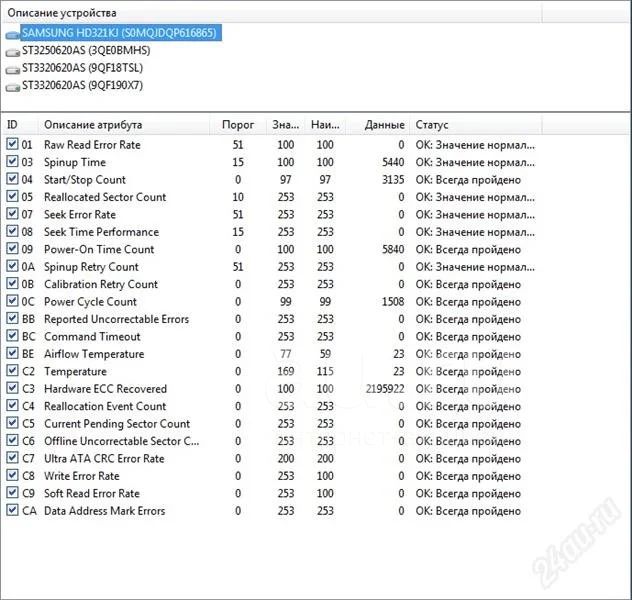Toggle checkbox for CA Data Address Mark Errors

12,510
